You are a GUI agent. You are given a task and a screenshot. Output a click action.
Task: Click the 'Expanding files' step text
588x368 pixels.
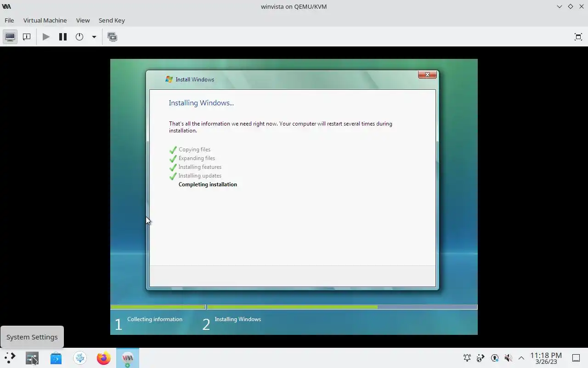pyautogui.click(x=197, y=158)
